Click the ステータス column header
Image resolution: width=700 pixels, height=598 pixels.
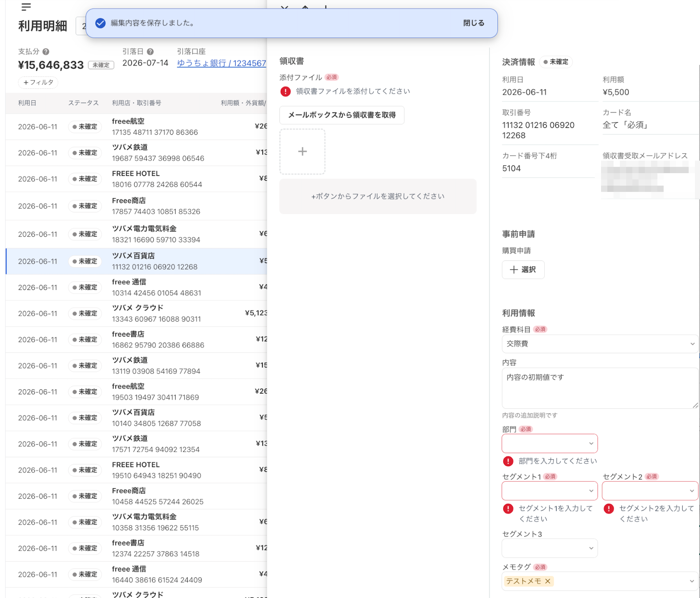click(x=83, y=103)
